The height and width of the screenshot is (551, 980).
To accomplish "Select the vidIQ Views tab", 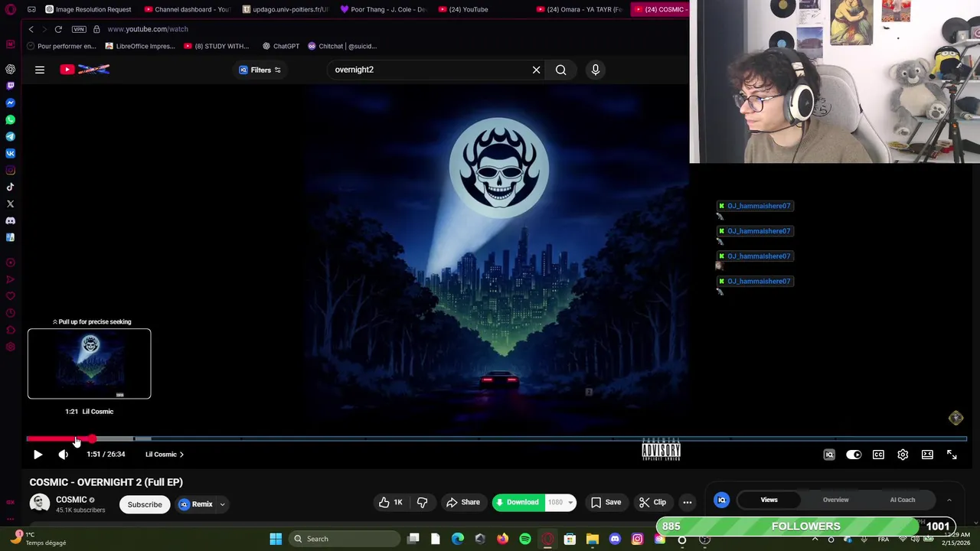I will click(x=769, y=500).
